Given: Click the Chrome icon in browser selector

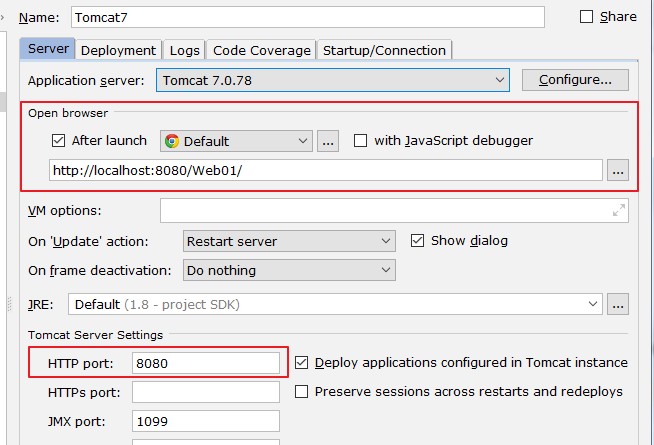Looking at the screenshot, I should (x=171, y=141).
